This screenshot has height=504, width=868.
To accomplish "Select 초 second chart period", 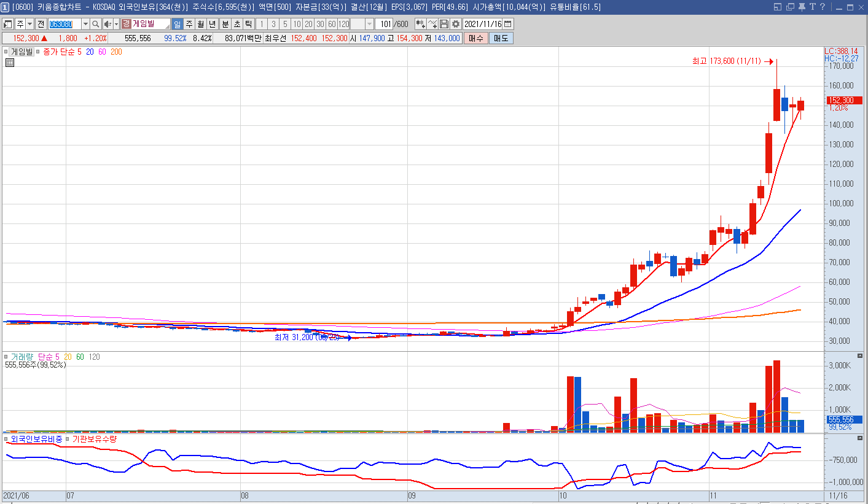I will coord(237,24).
